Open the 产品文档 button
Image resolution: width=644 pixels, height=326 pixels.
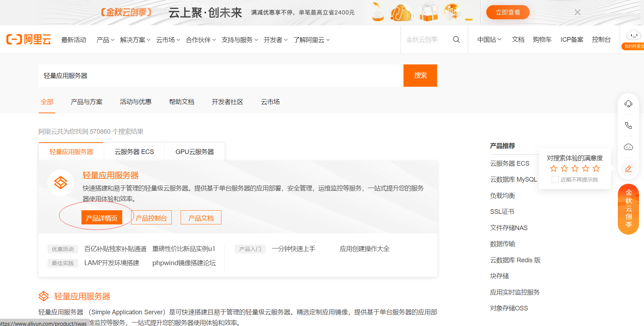point(201,218)
